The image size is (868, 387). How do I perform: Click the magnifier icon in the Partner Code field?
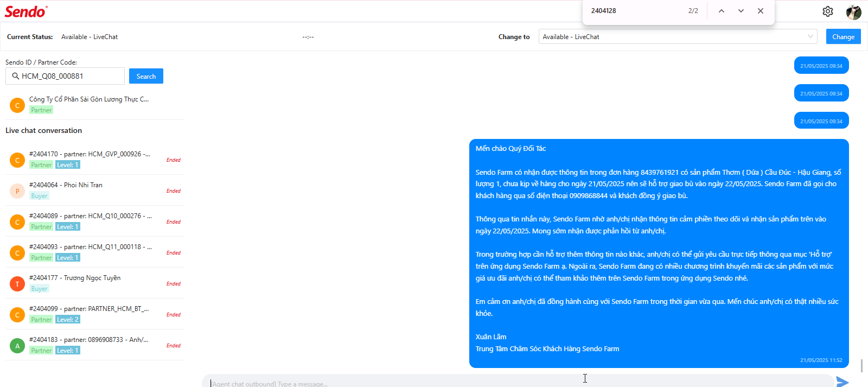point(16,76)
